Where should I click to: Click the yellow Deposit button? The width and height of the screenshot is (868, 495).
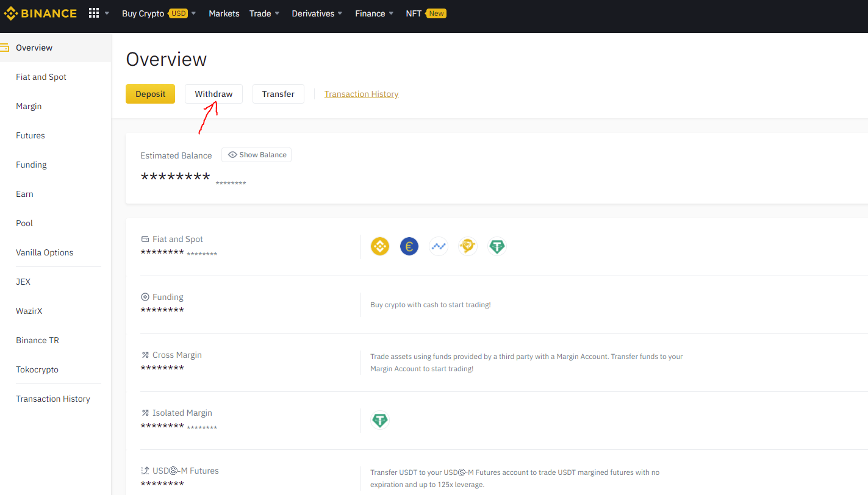coord(150,94)
